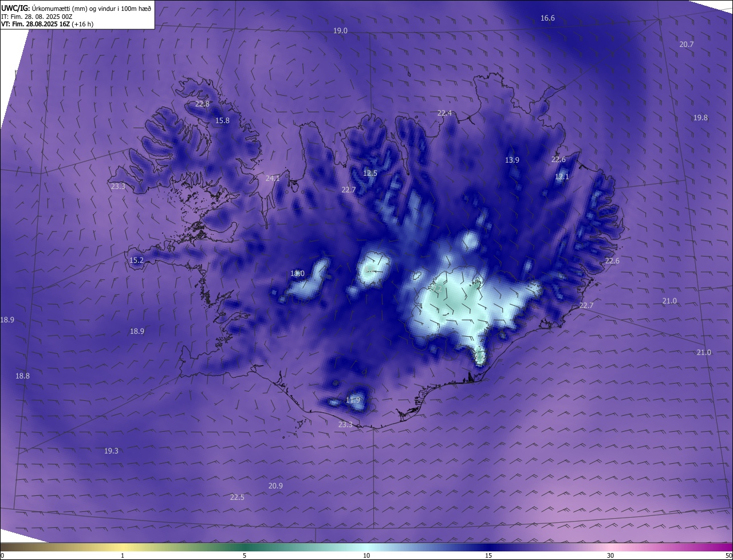Click the IT: Fim. 28. 08. 2025 00Z line
733x560 pixels.
click(x=37, y=17)
